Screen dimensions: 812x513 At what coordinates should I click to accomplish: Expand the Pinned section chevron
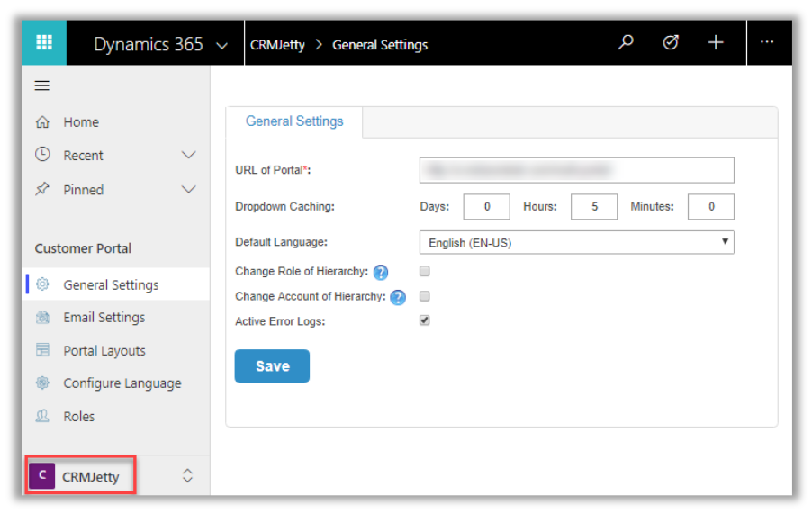point(189,189)
